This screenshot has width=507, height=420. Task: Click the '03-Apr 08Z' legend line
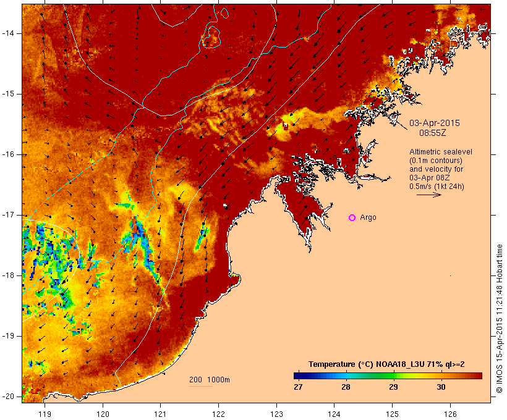pos(429,178)
